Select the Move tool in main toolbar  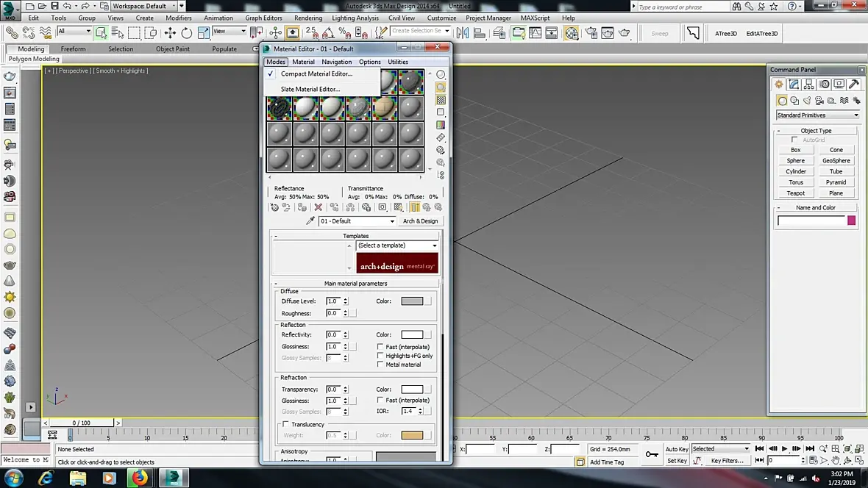pos(170,32)
